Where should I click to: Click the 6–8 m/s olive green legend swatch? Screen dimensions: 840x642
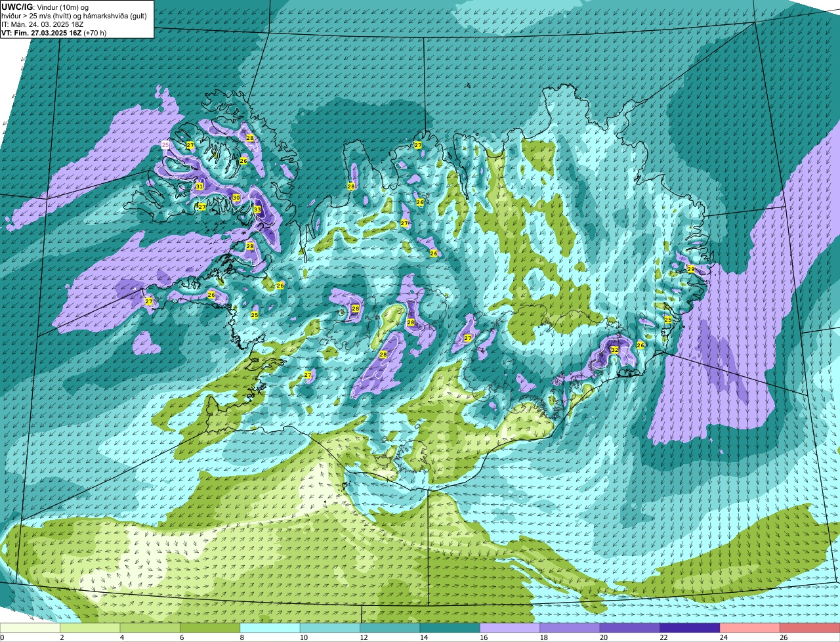click(210, 628)
